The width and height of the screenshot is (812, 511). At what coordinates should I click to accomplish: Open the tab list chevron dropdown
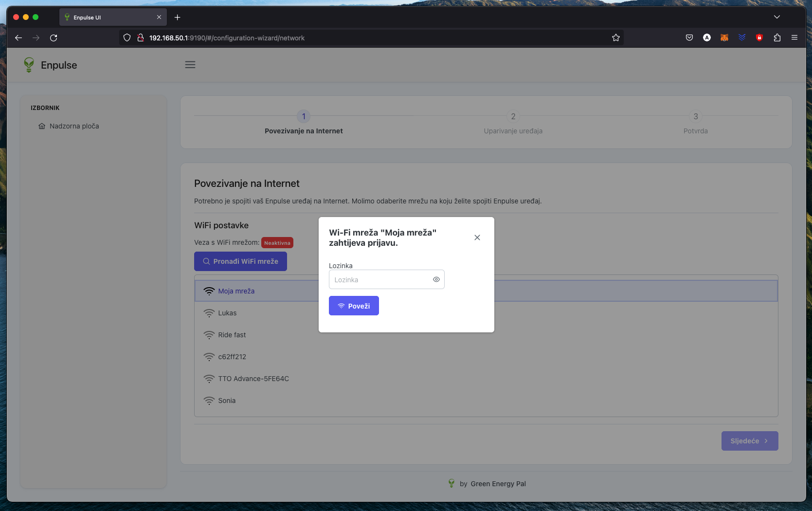[776, 17]
